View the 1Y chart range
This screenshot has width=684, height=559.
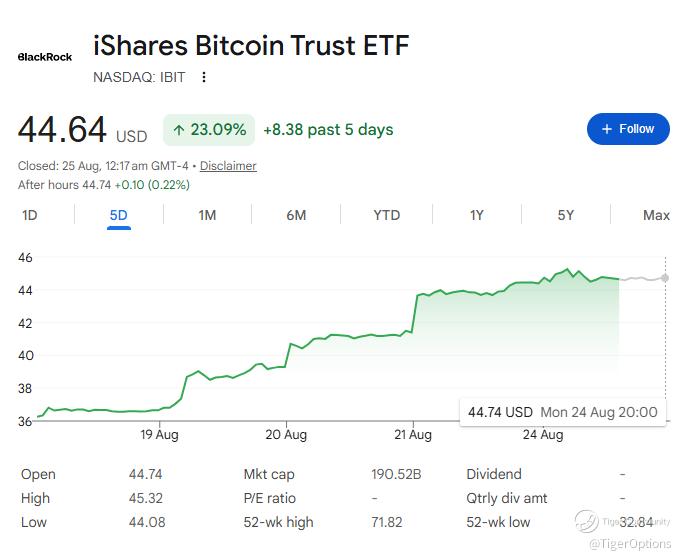(x=477, y=215)
